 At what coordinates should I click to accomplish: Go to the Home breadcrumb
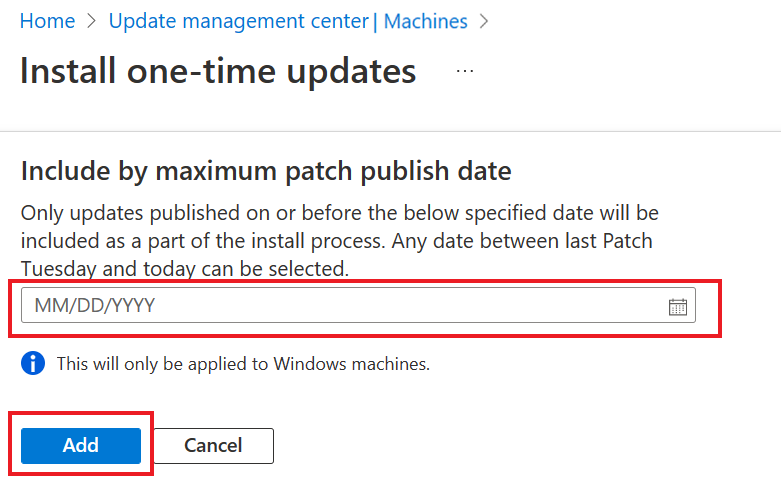pyautogui.click(x=47, y=21)
